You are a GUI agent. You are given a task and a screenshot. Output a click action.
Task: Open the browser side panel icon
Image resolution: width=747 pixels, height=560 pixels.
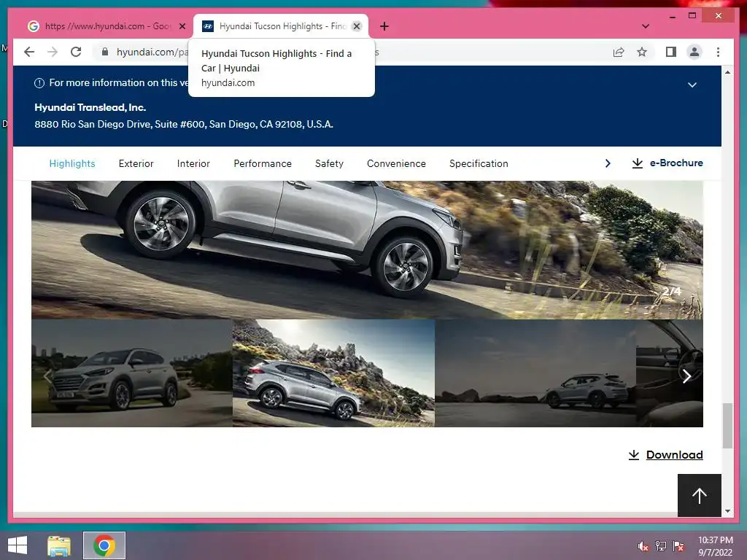coord(671,52)
